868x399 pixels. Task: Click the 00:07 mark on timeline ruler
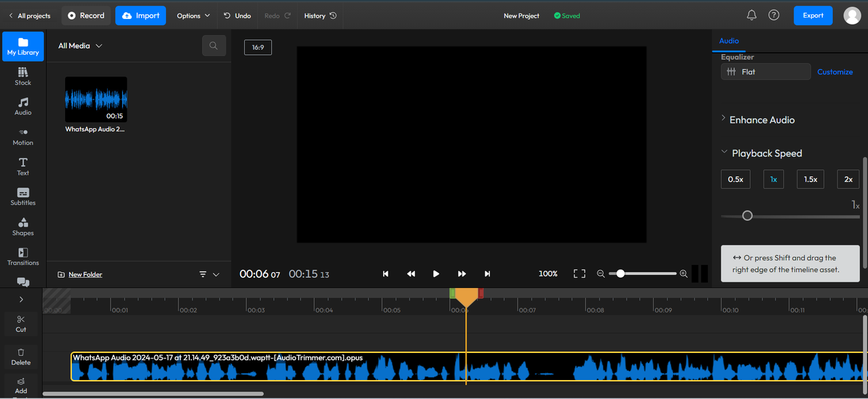[526, 310]
